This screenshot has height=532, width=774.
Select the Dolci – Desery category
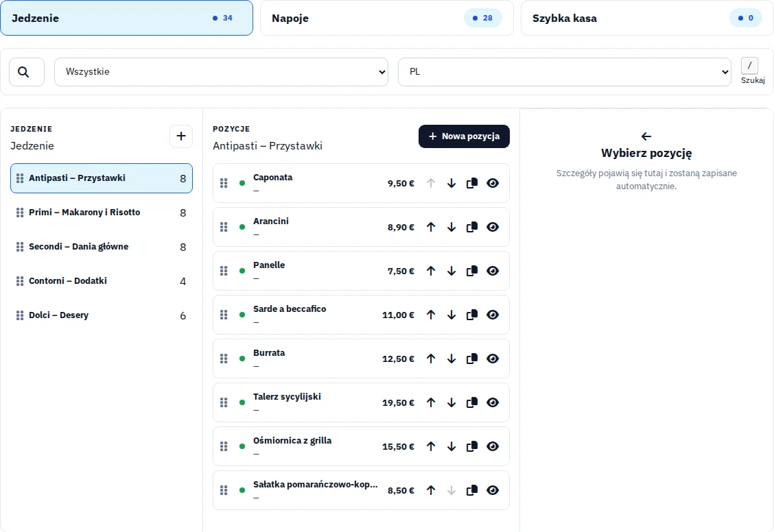tap(101, 315)
